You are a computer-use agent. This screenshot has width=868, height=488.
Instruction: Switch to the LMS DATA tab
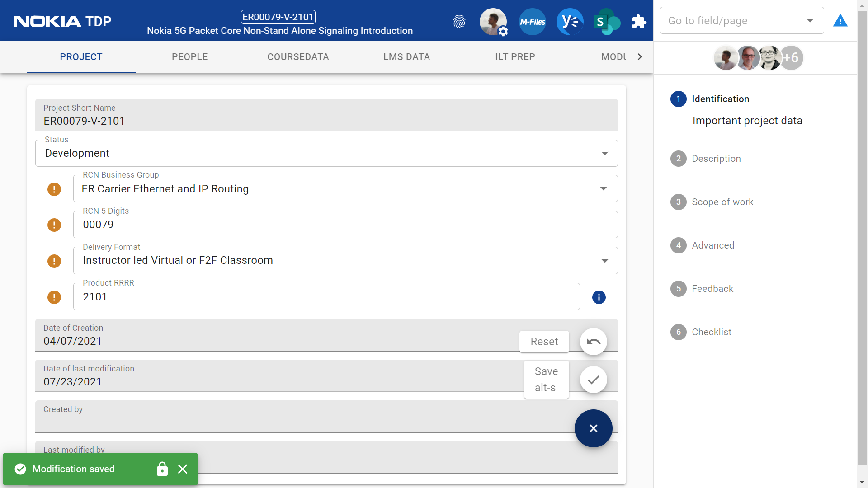click(407, 57)
